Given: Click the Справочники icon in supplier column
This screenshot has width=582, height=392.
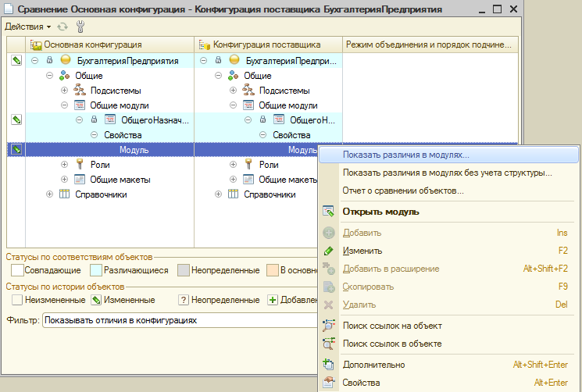Looking at the screenshot, I should pyautogui.click(x=233, y=194).
